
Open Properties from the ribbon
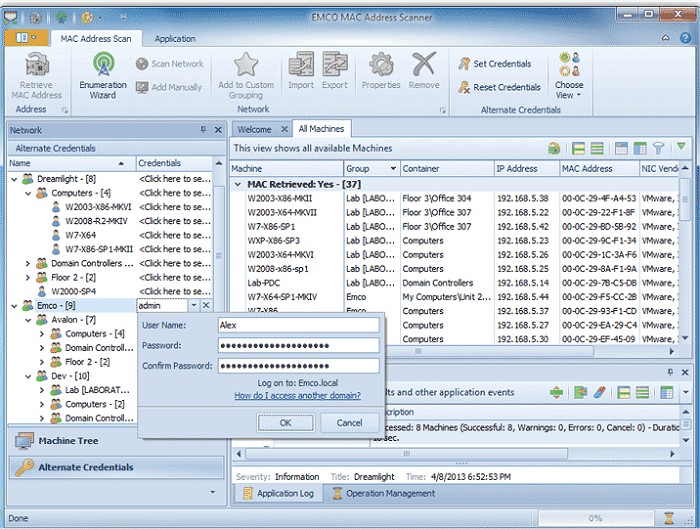coord(381,65)
